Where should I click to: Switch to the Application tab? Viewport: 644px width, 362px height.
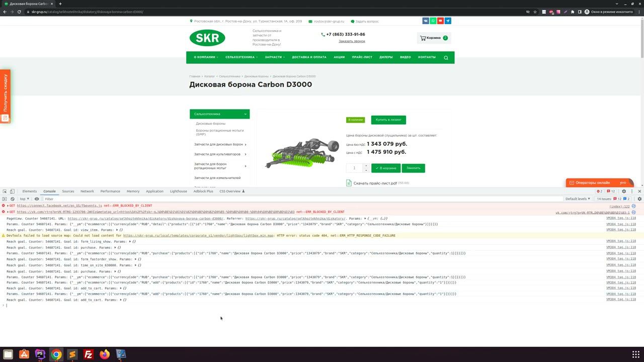(154, 191)
